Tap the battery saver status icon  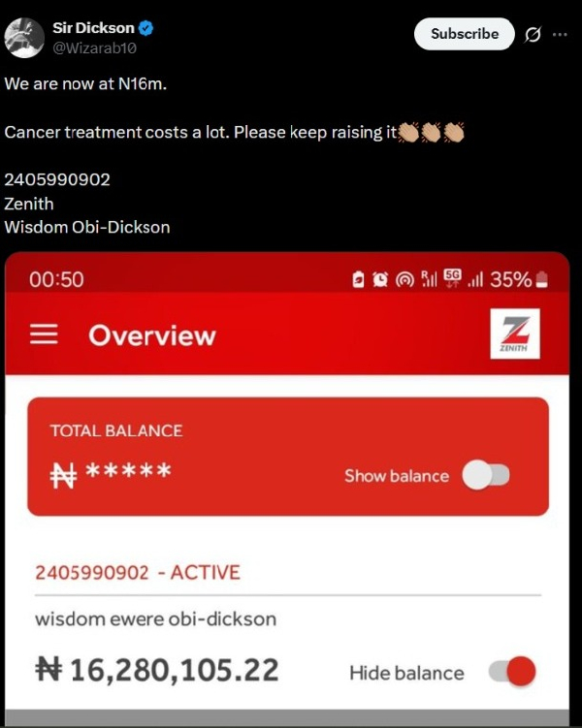(358, 279)
